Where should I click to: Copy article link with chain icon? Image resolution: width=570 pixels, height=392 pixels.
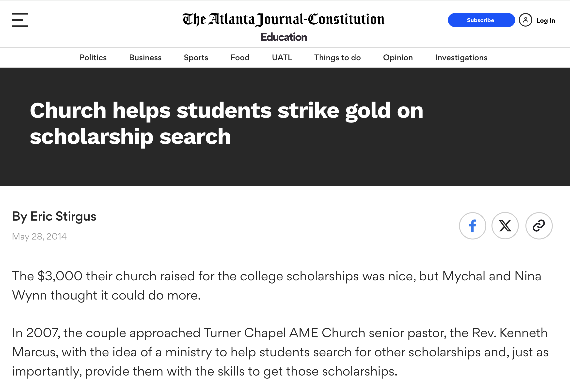pos(539,226)
